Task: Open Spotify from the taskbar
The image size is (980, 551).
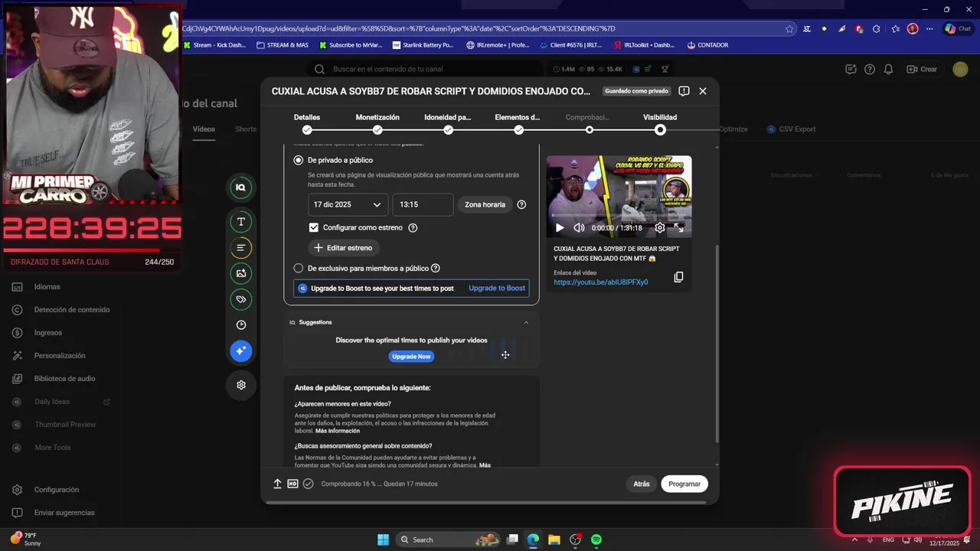Action: (596, 540)
